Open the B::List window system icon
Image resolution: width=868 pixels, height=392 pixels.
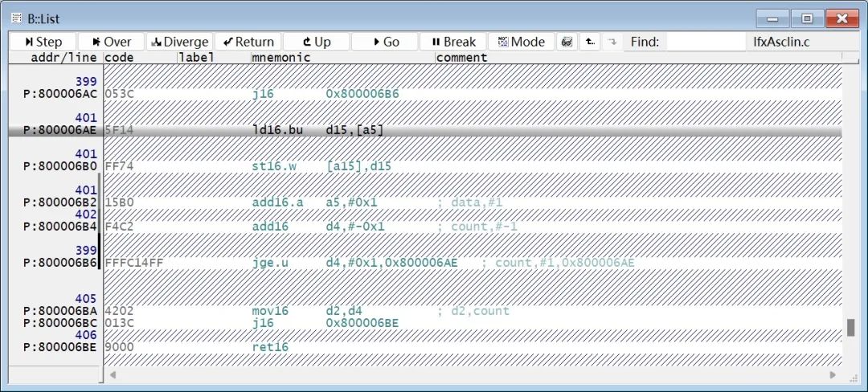coord(17,18)
